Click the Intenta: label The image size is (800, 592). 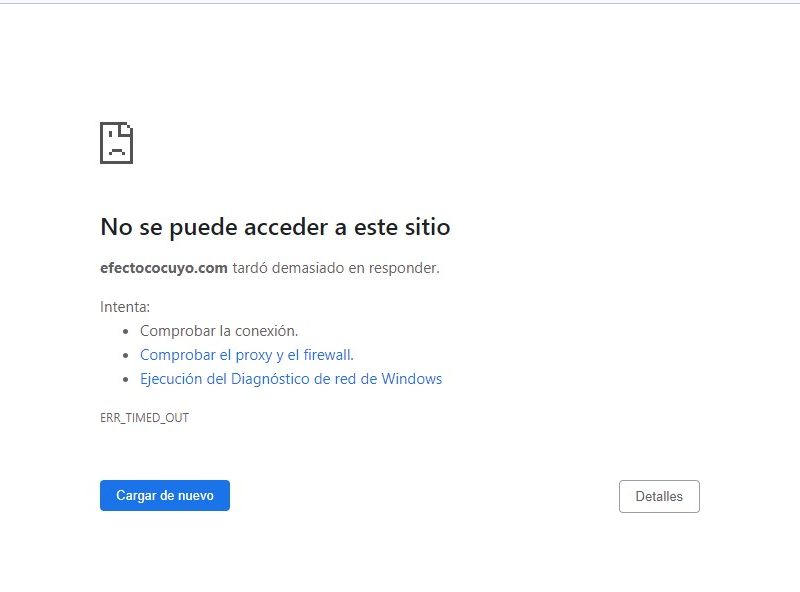[x=125, y=307]
